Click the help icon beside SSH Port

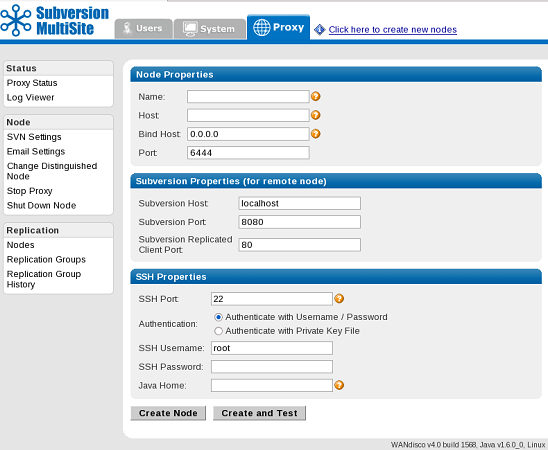pyautogui.click(x=339, y=299)
